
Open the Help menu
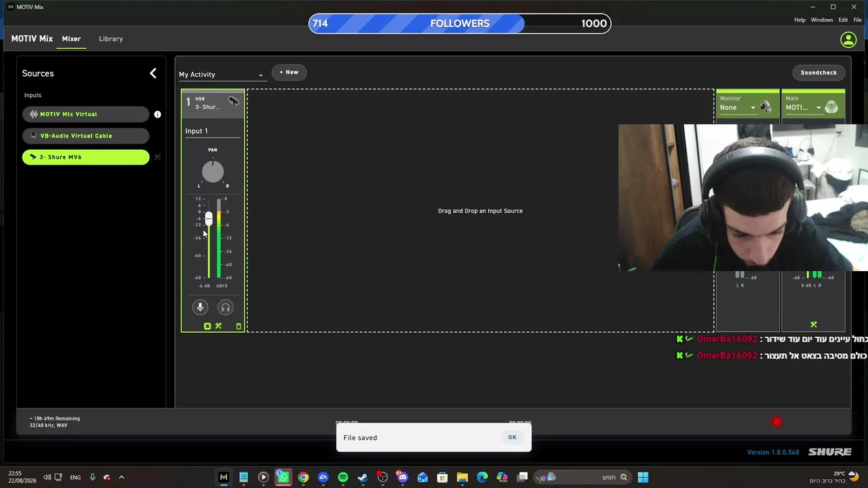pos(800,20)
